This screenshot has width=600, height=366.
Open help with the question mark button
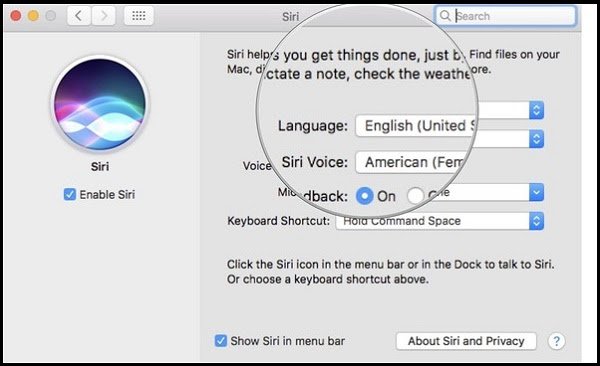click(556, 341)
